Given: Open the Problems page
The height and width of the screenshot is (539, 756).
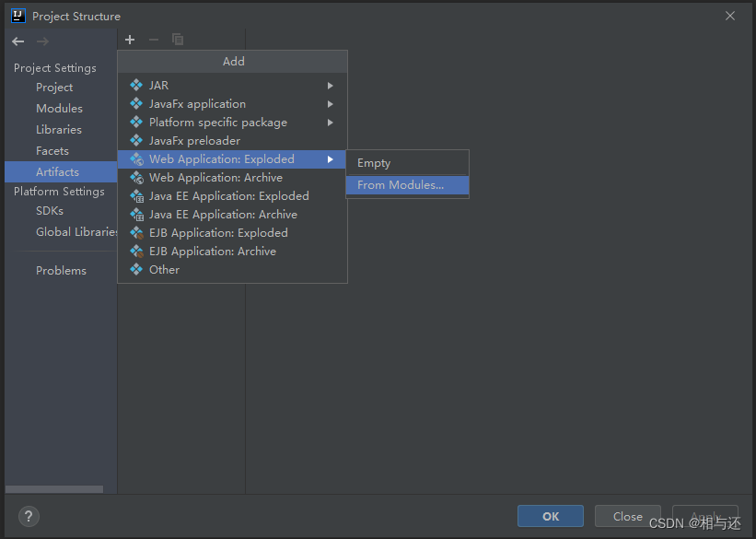Looking at the screenshot, I should pyautogui.click(x=61, y=271).
